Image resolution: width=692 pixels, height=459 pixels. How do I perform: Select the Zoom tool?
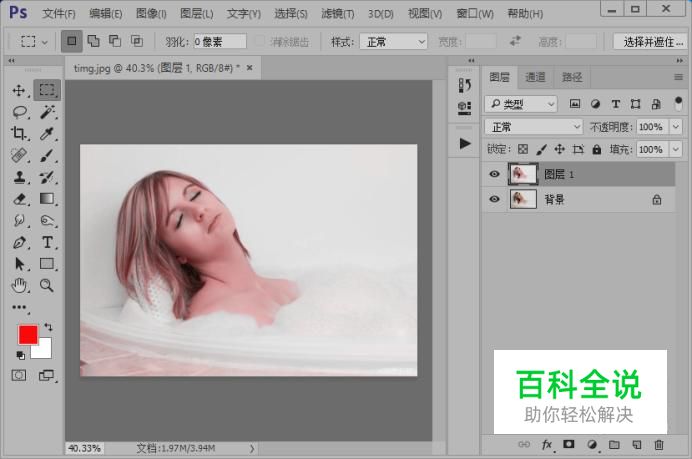click(47, 286)
